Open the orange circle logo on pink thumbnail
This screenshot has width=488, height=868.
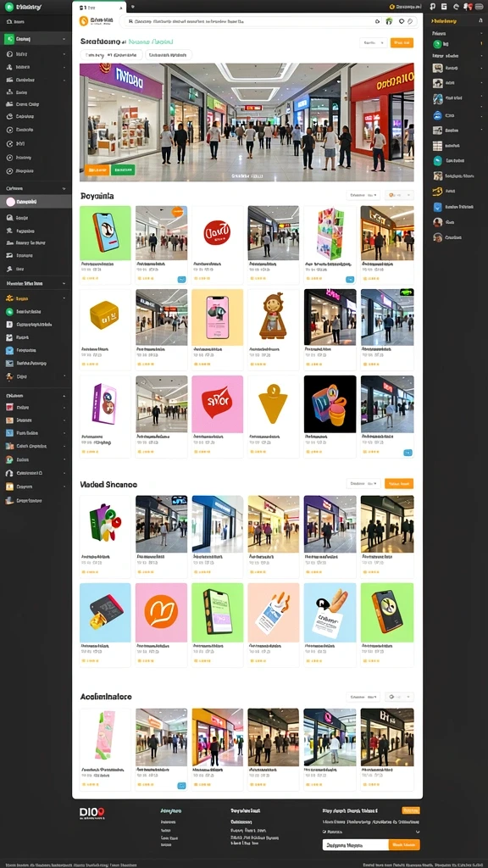(161, 612)
